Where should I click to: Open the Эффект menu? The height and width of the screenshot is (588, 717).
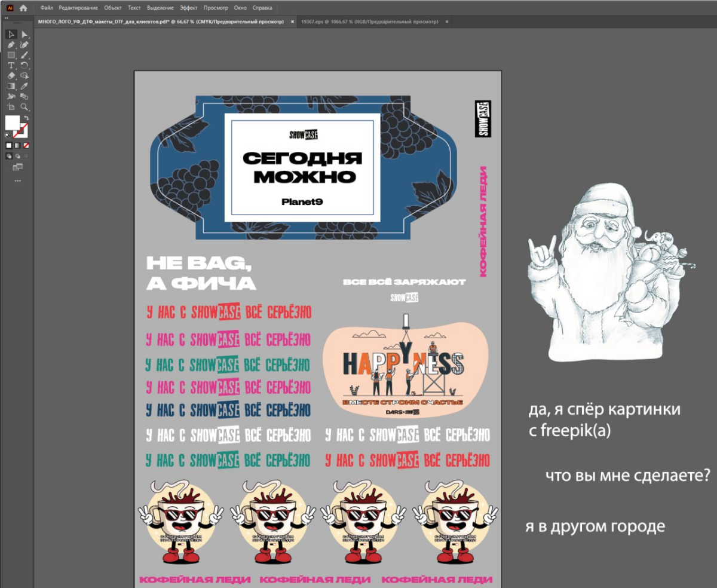tap(189, 8)
